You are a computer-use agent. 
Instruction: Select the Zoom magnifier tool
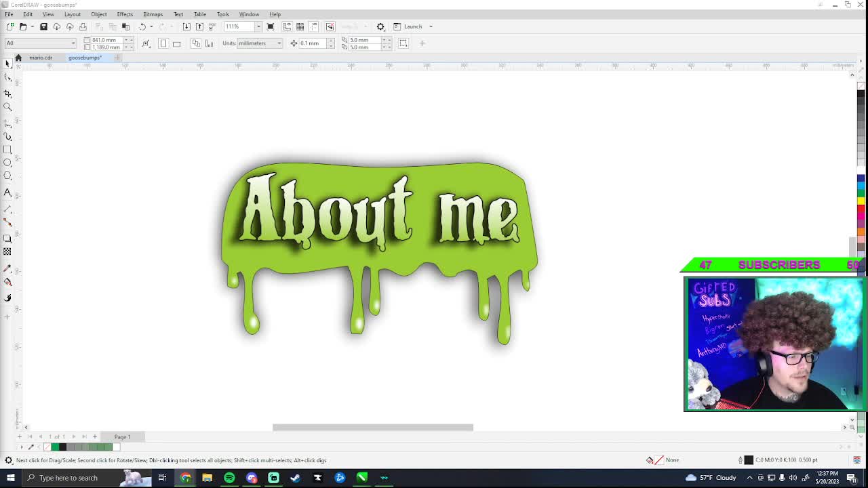[x=7, y=107]
